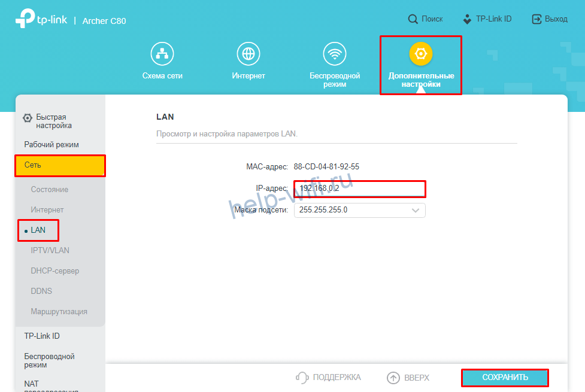Open IPTV/VLAN settings page
The height and width of the screenshot is (392, 585).
tap(50, 251)
